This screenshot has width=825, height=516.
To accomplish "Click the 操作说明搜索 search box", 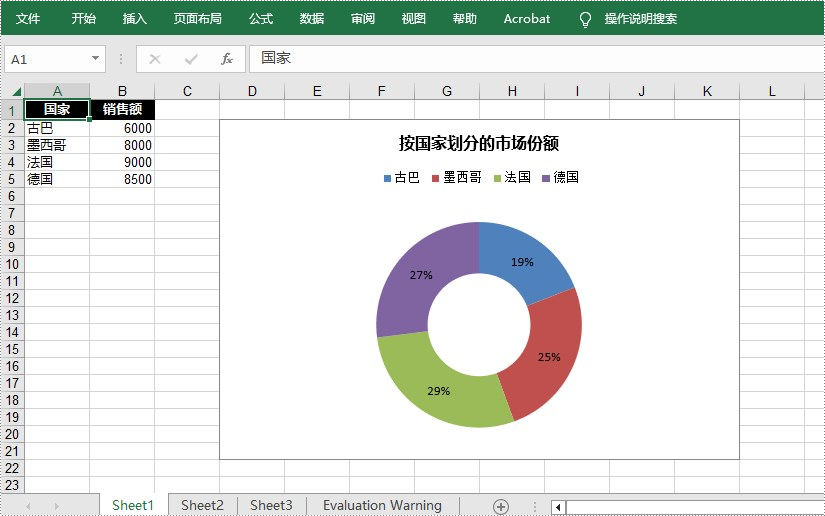I will click(640, 19).
